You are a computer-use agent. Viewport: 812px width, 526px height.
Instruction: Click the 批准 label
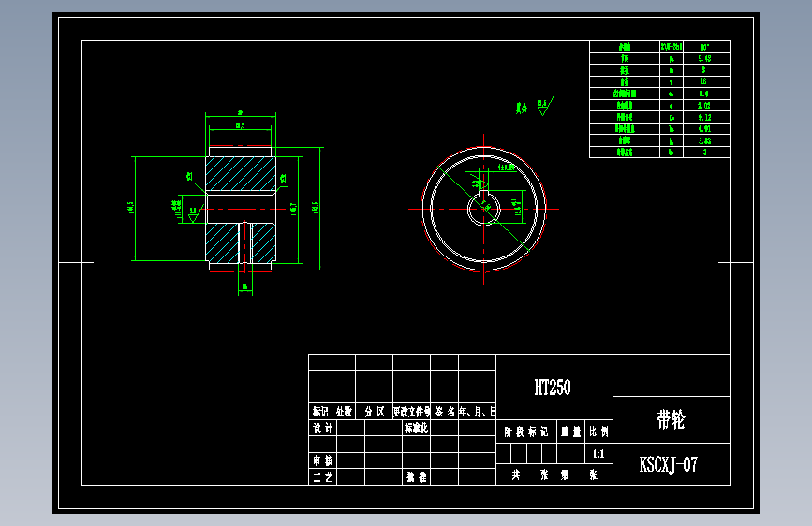click(x=417, y=477)
